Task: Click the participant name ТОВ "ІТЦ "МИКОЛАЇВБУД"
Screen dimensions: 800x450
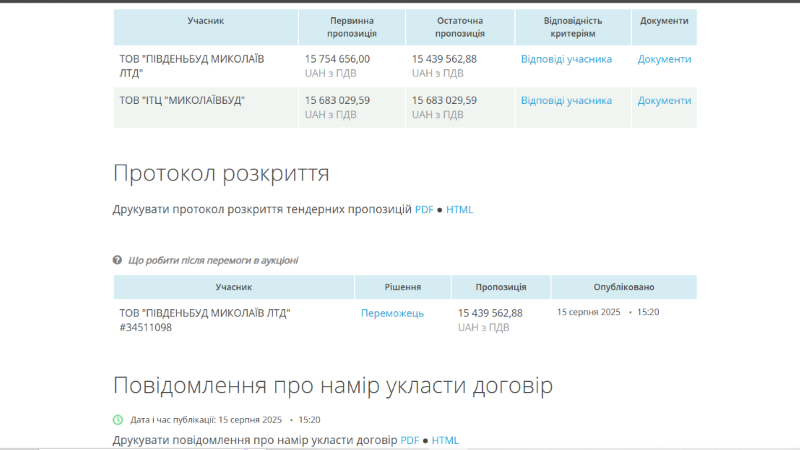Action: coord(182,101)
